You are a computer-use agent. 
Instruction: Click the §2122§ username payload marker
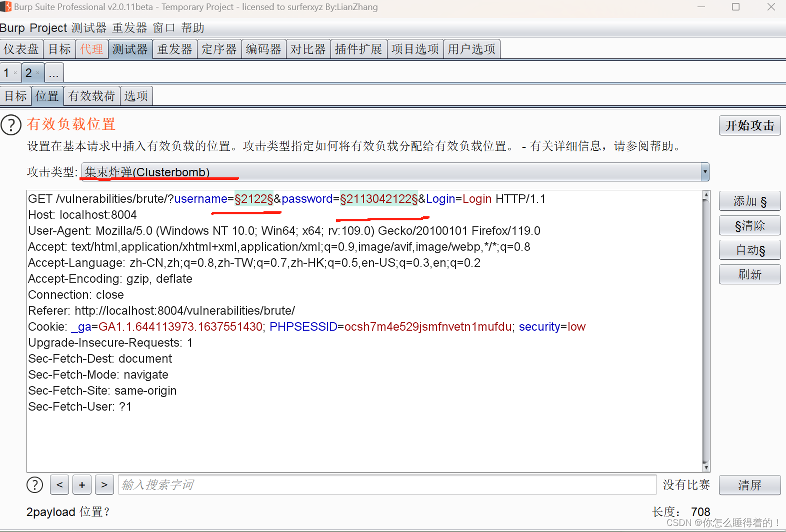tap(254, 199)
